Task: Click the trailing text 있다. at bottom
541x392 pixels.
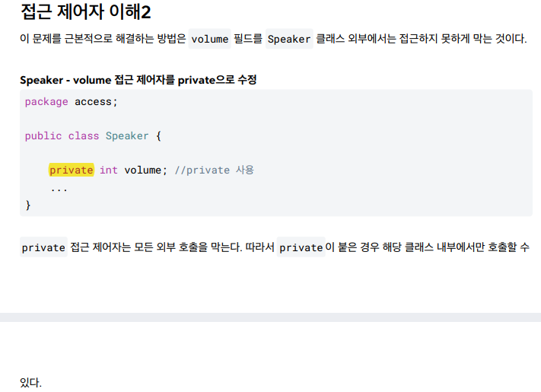Action: (x=30, y=383)
